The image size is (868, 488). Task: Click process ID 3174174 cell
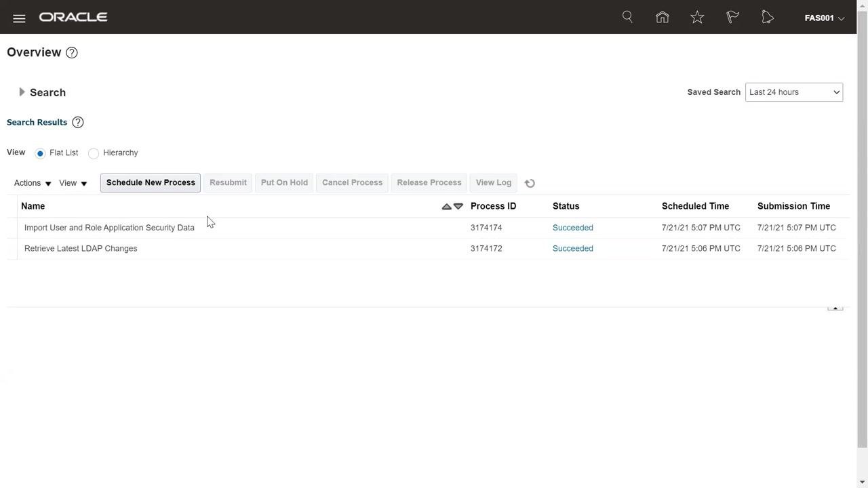(x=486, y=228)
